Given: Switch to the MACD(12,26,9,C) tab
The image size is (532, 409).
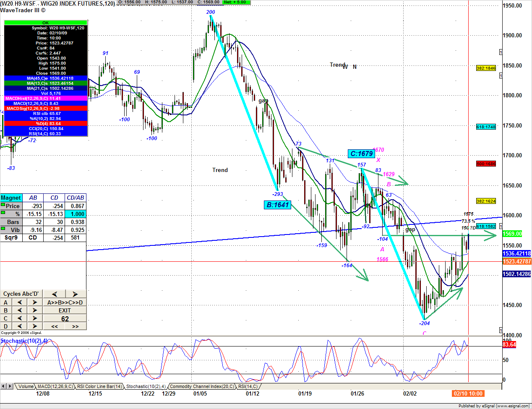Looking at the screenshot, I should (55, 386).
